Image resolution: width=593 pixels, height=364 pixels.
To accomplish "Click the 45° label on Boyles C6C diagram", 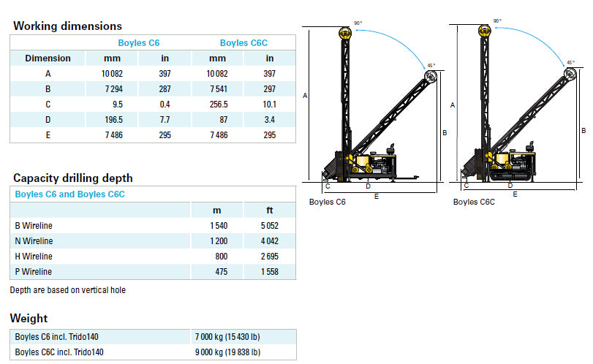I will [x=570, y=62].
